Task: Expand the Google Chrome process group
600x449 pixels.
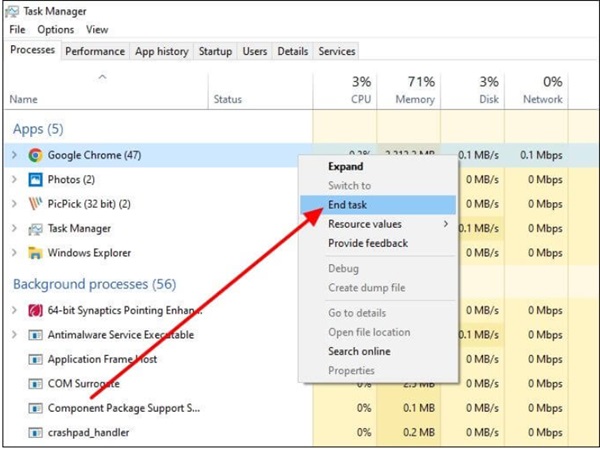Action: pos(14,155)
